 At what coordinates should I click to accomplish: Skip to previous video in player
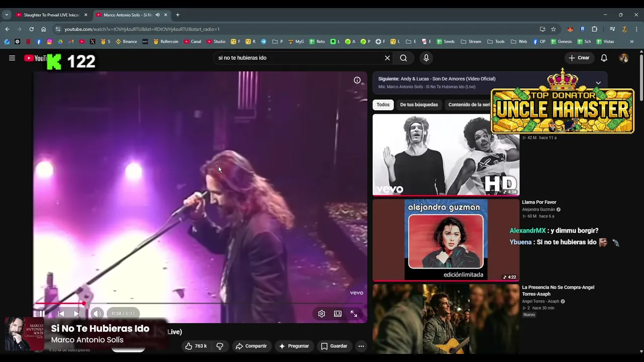click(x=61, y=314)
